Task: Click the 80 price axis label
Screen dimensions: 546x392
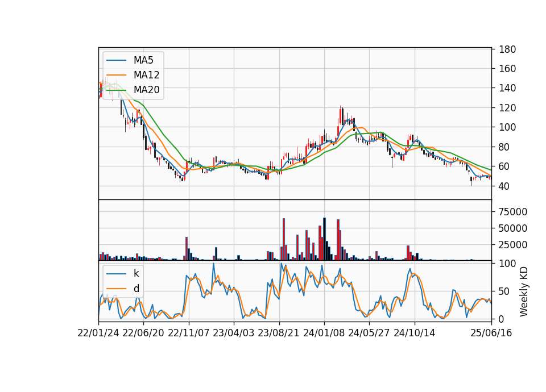Action: point(504,147)
